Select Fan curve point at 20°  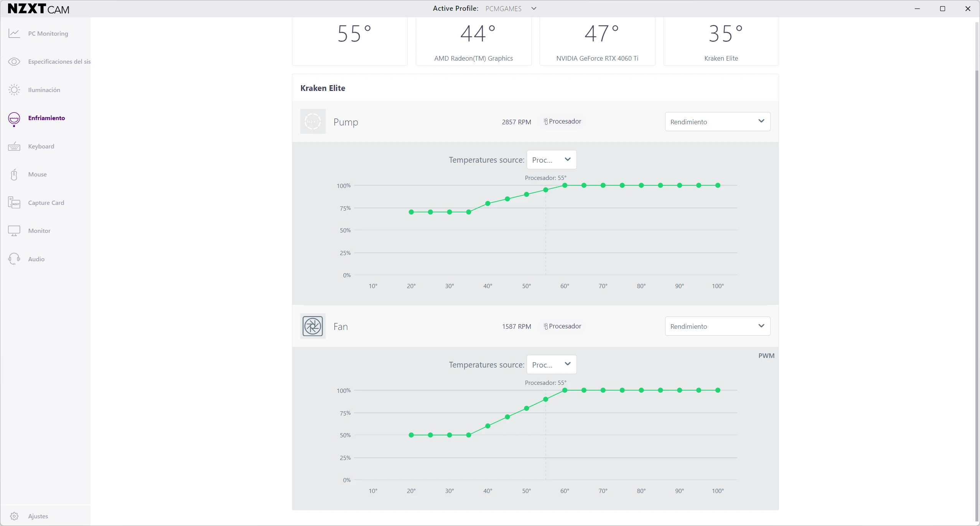tap(411, 435)
